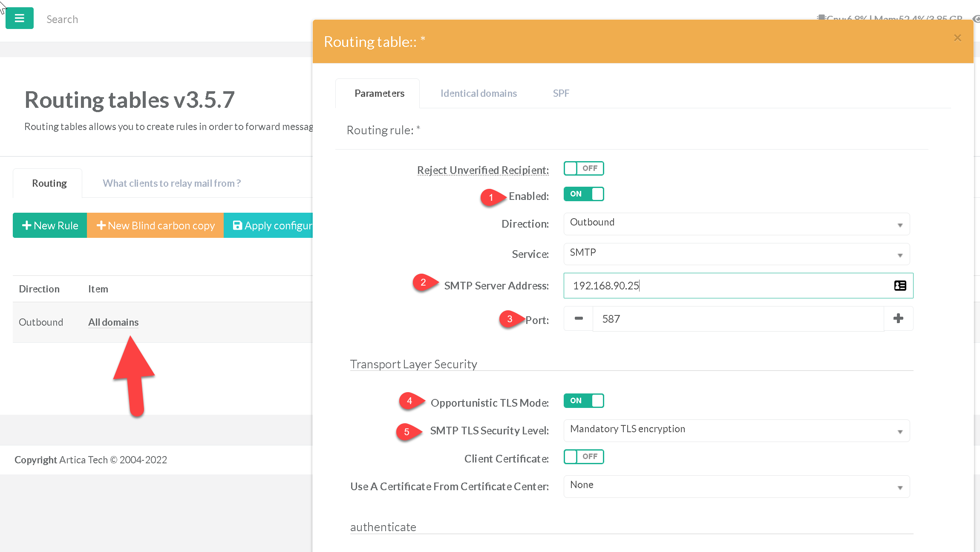Click New Blind carbon copy button
Image resolution: width=980 pixels, height=552 pixels.
click(x=156, y=225)
